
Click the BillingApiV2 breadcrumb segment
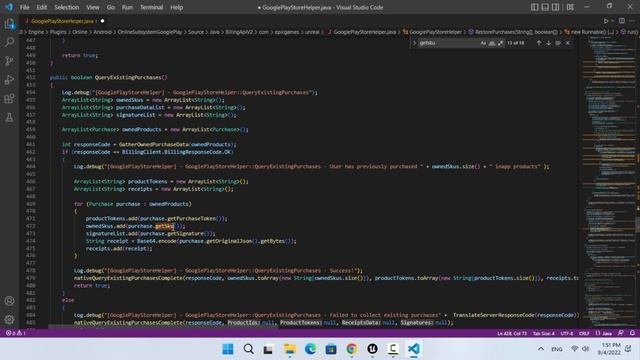(239, 32)
